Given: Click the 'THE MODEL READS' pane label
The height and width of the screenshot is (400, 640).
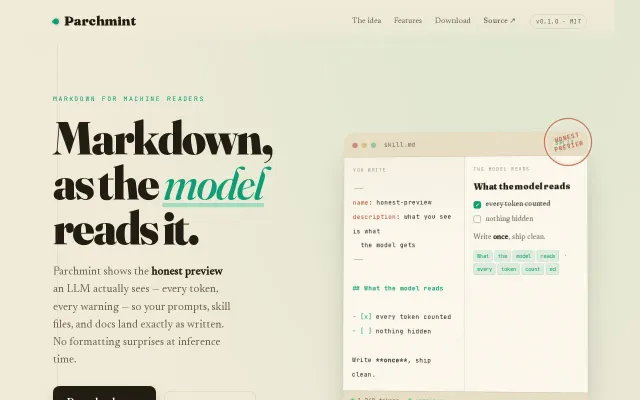Looking at the screenshot, I should 501,169.
